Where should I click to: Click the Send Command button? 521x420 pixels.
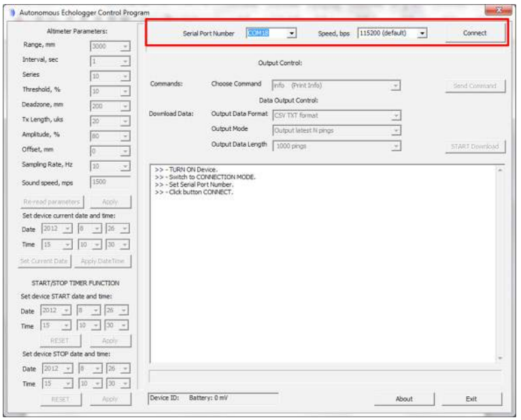click(x=475, y=86)
